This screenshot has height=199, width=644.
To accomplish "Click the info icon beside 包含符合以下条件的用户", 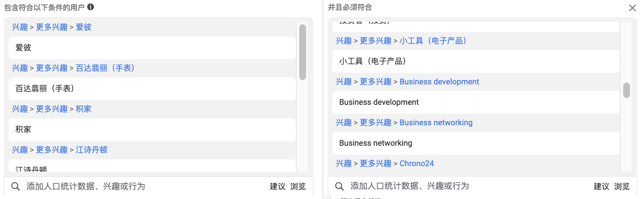I will [91, 7].
